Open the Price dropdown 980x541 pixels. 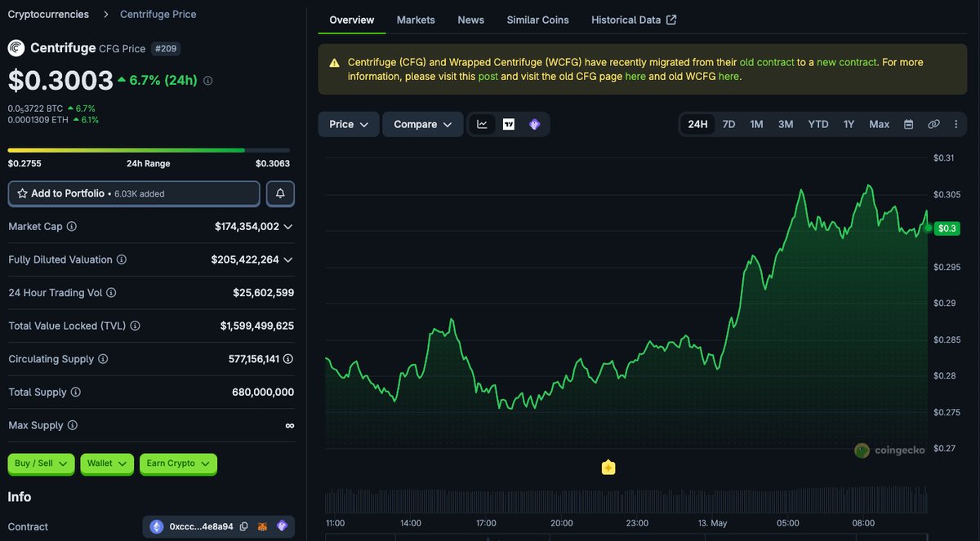click(349, 124)
